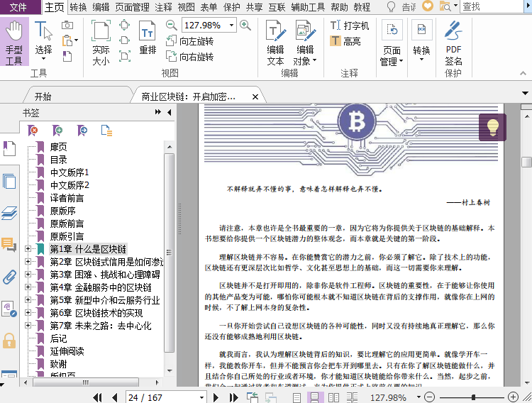
Task: Open the Help (帮助) tab
Action: (x=339, y=7)
